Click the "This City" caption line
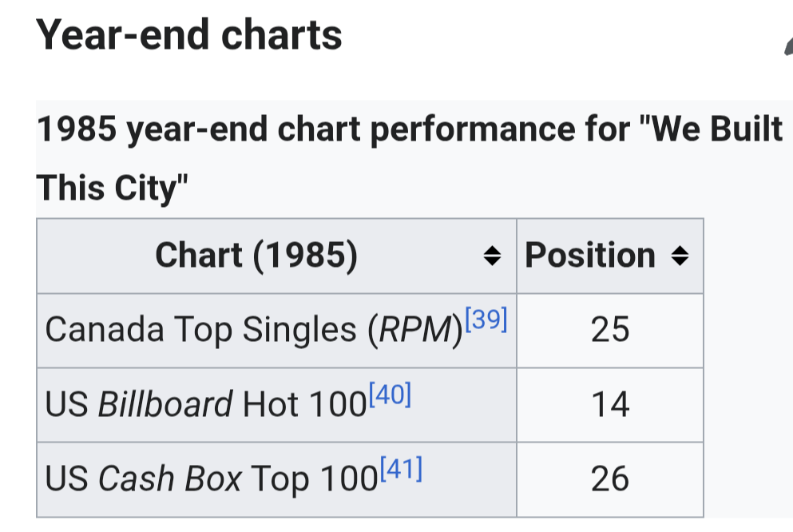 point(112,189)
